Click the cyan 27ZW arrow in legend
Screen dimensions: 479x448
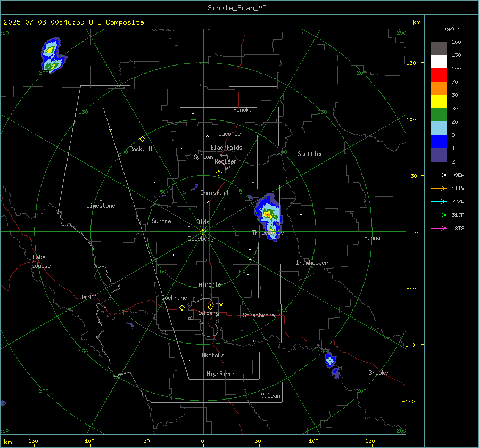pos(439,201)
